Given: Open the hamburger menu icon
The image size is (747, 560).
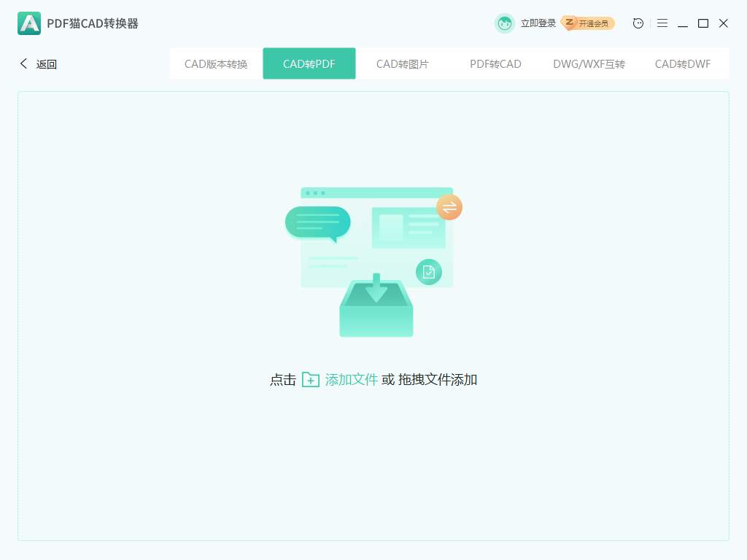Looking at the screenshot, I should [662, 23].
